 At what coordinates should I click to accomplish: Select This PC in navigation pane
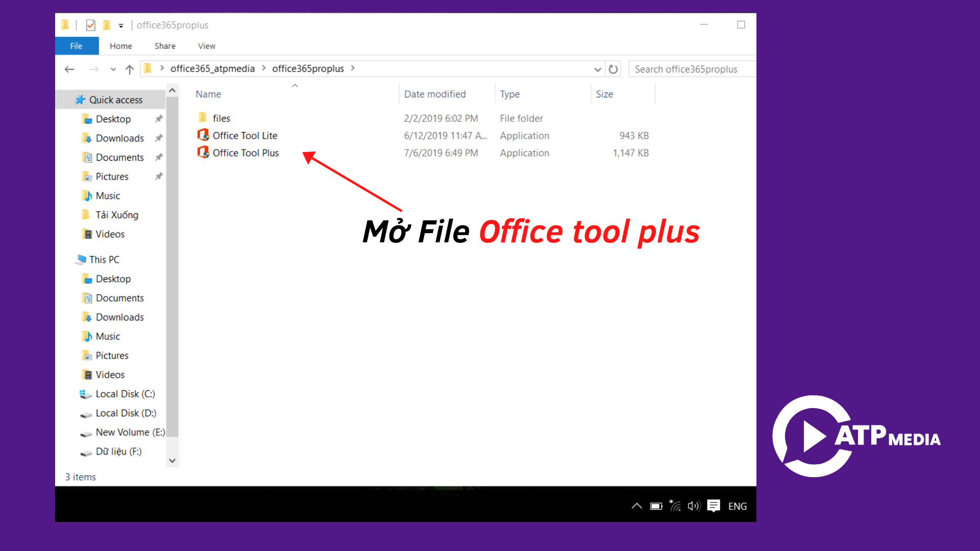[x=104, y=260]
